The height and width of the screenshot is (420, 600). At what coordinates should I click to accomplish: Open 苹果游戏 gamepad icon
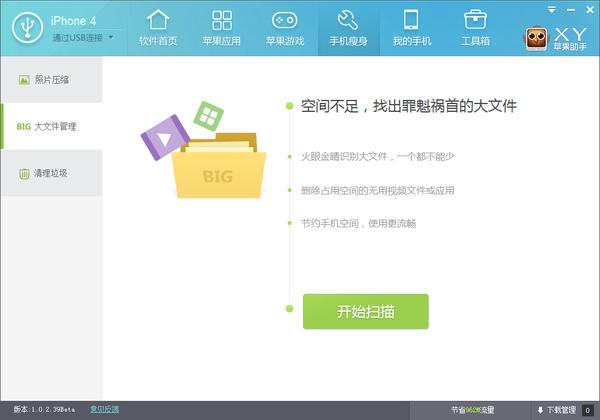pos(285,20)
